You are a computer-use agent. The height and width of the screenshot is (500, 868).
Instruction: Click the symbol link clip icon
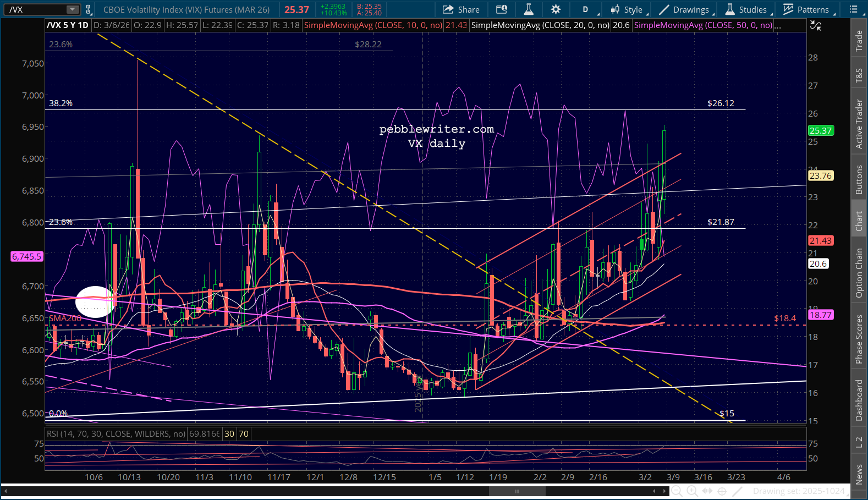click(x=88, y=9)
